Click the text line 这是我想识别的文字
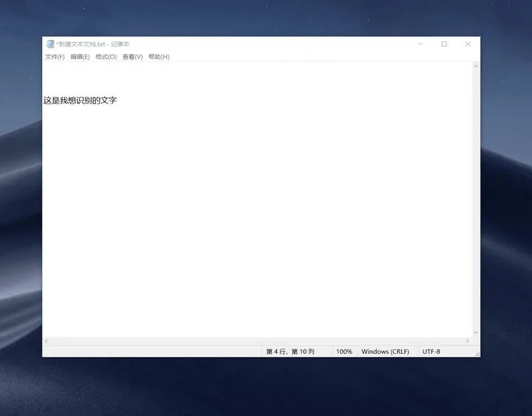Image resolution: width=532 pixels, height=416 pixels. (x=80, y=100)
